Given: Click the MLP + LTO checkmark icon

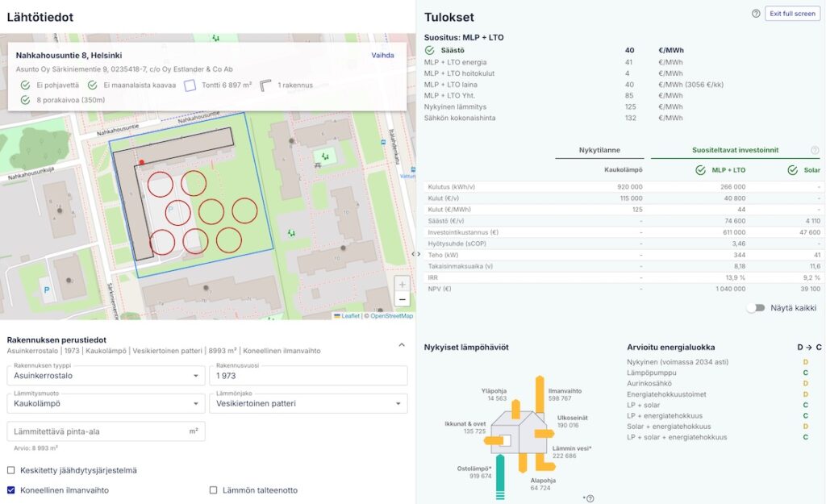Looking at the screenshot, I should coord(701,170).
